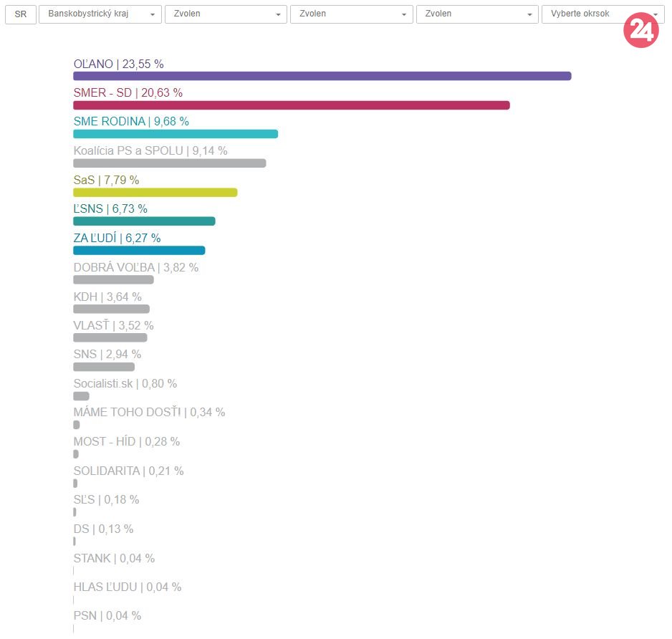Click the VLASŤ 3,52 % label

[113, 325]
